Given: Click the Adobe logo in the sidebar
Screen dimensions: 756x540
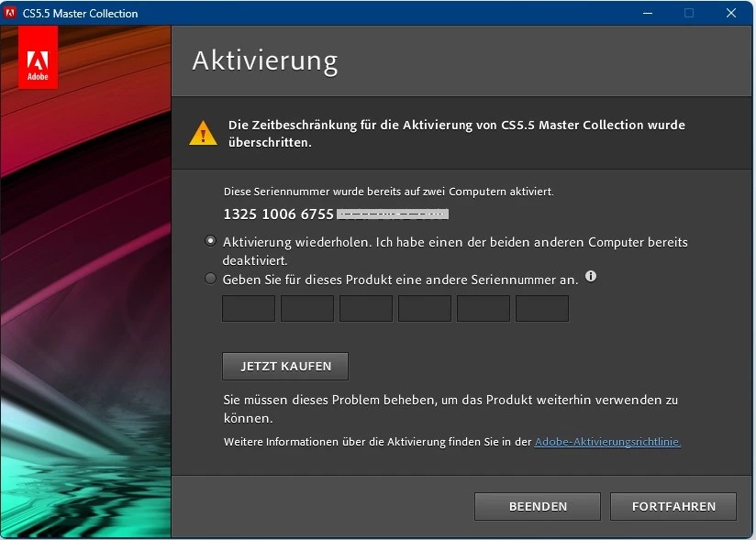Looking at the screenshot, I should (39, 58).
